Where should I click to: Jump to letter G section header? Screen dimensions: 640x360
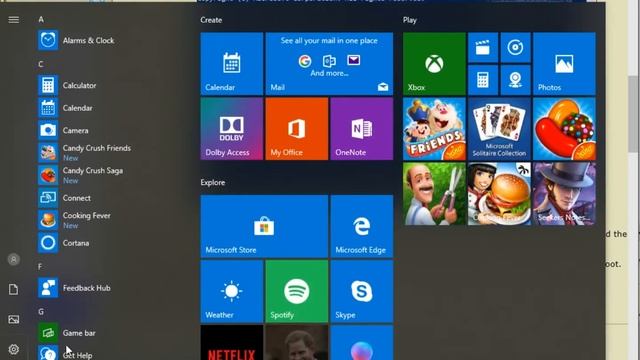(41, 311)
